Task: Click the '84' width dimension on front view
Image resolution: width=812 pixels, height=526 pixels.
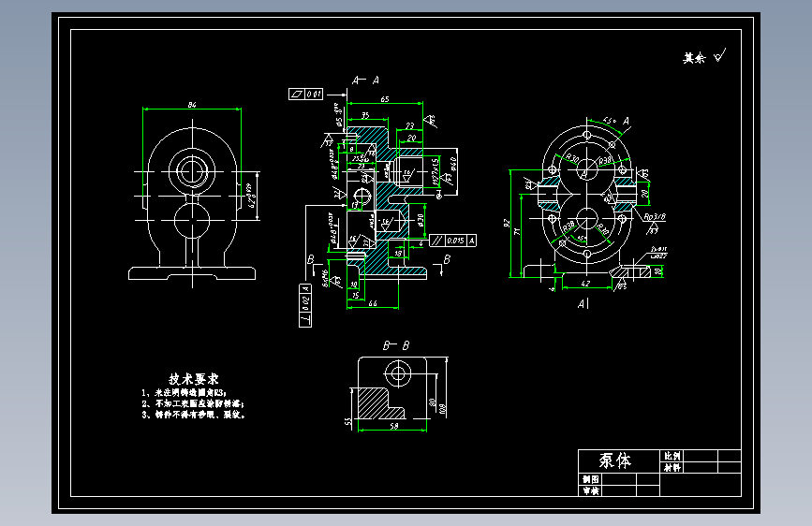Action: click(x=192, y=105)
